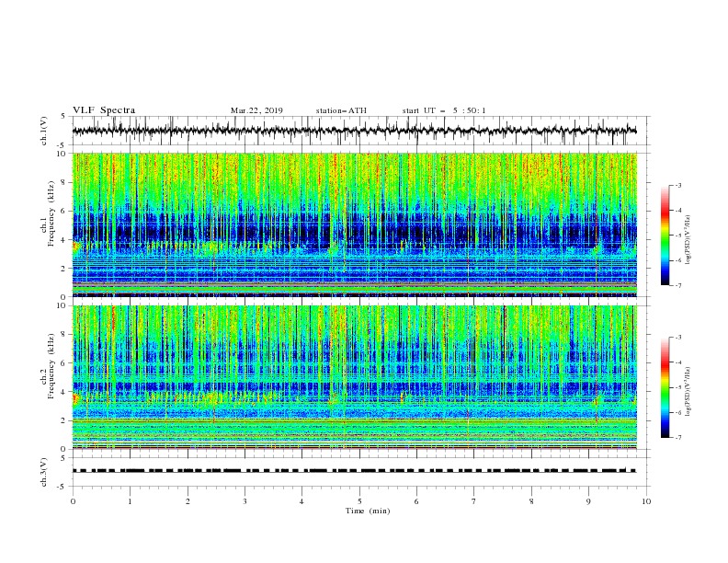Image resolution: width=728 pixels, height=563 pixels.
Task: Click the ch.1 voltage waveform trace
Action: pyautogui.click(x=355, y=131)
